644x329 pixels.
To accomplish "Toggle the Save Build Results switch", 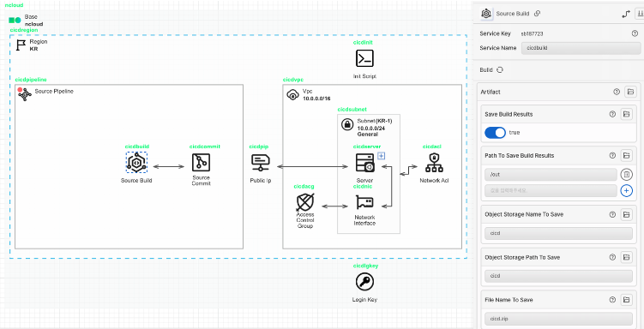I will tap(496, 133).
